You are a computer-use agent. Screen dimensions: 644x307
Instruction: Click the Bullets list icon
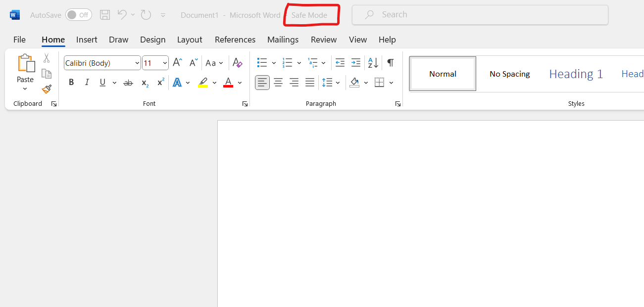[x=262, y=63]
